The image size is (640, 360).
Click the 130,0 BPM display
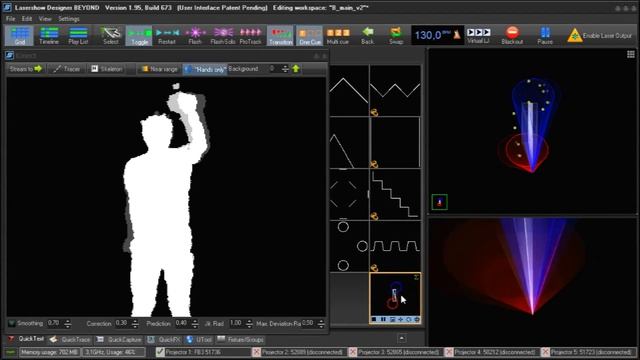(x=433, y=35)
